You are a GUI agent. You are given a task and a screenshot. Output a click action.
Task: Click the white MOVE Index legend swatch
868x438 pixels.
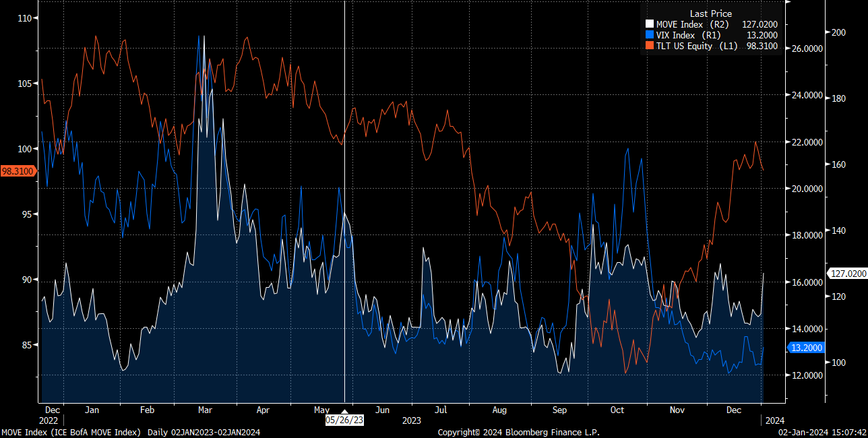[x=649, y=24]
